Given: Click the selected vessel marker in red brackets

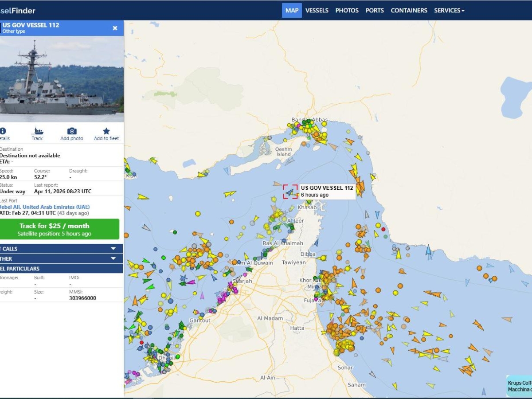Looking at the screenshot, I should click(290, 192).
